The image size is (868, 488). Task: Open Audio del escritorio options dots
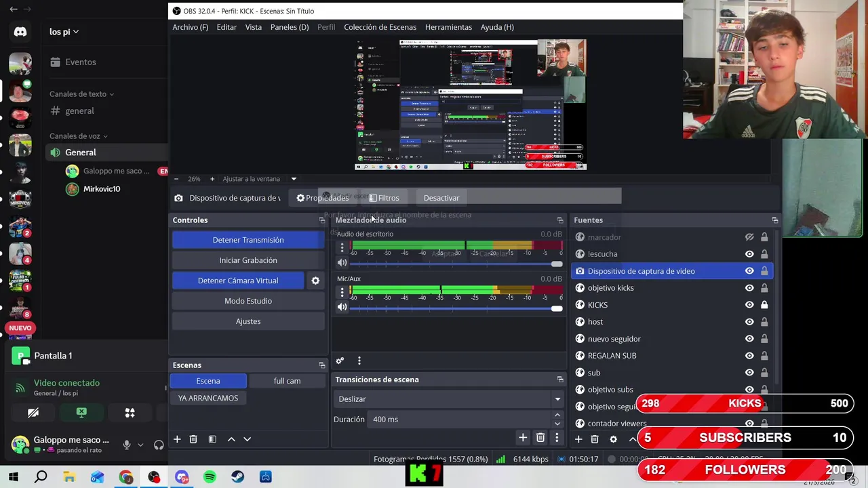click(342, 247)
